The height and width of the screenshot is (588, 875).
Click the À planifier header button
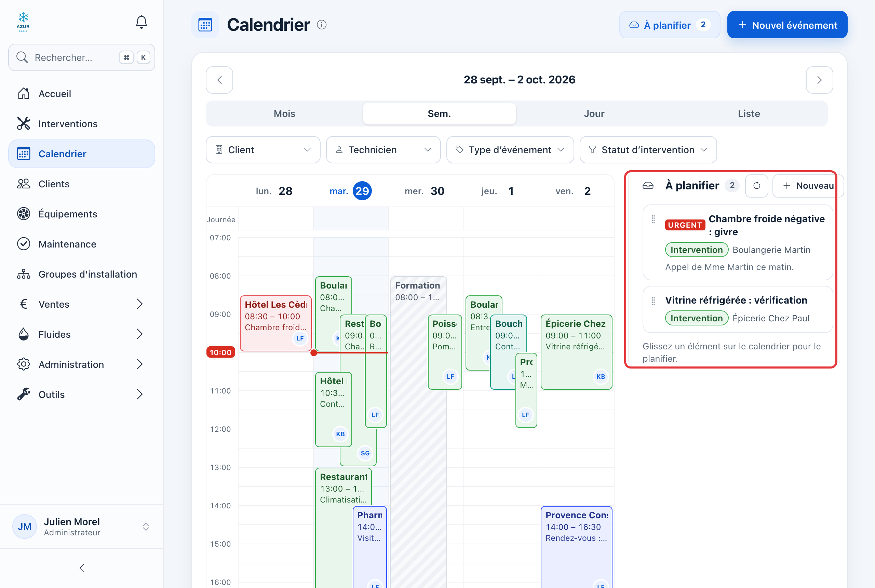670,25
